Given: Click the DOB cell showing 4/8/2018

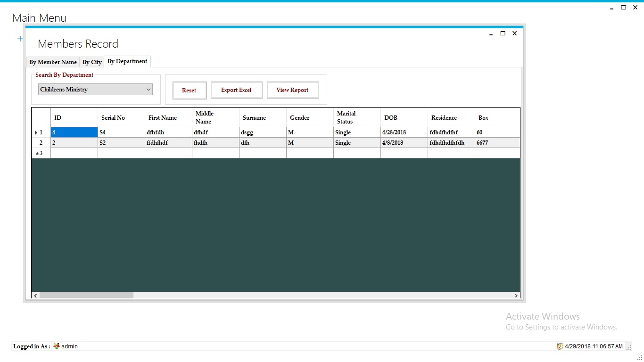Looking at the screenshot, I should [404, 143].
